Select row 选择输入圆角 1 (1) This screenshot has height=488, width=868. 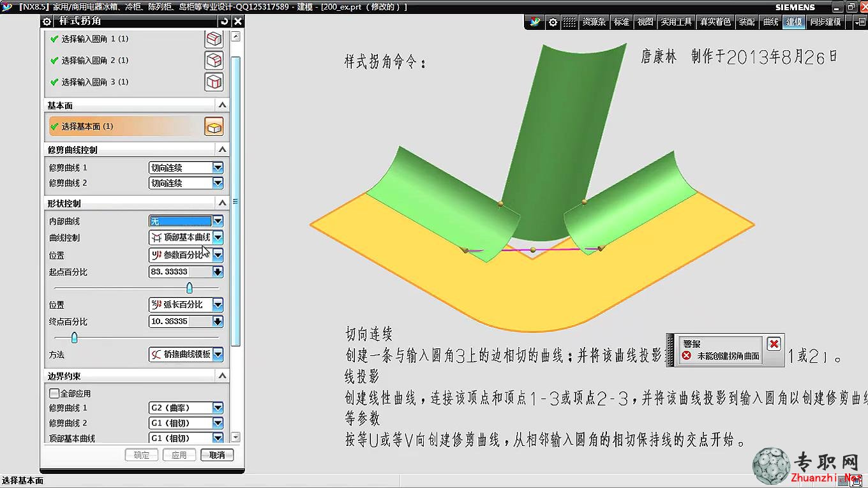(x=125, y=39)
